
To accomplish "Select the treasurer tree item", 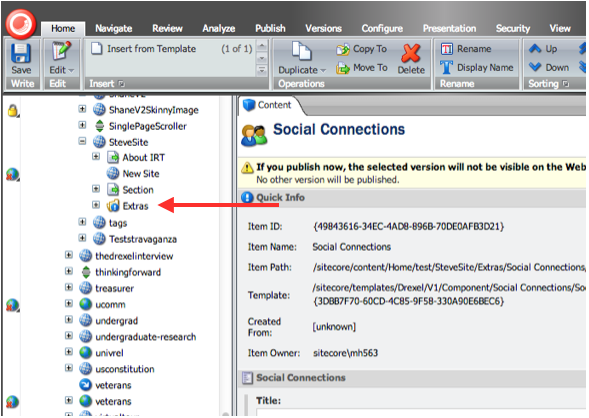I will point(114,288).
